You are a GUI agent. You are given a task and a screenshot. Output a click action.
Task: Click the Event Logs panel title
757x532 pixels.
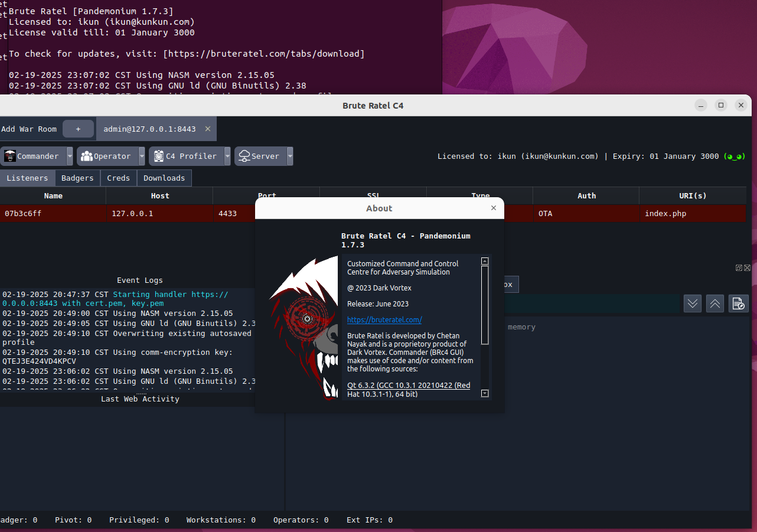click(x=140, y=280)
